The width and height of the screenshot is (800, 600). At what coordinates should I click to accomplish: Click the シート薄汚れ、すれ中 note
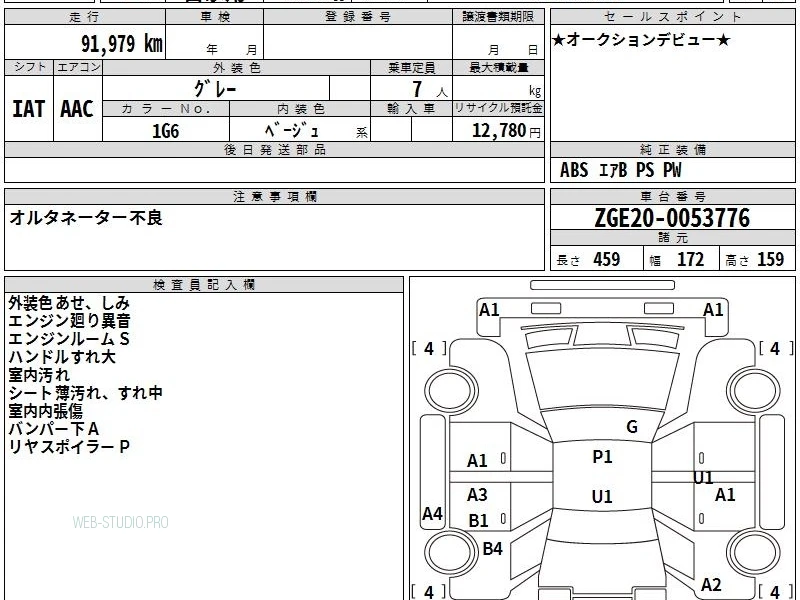(x=85, y=393)
